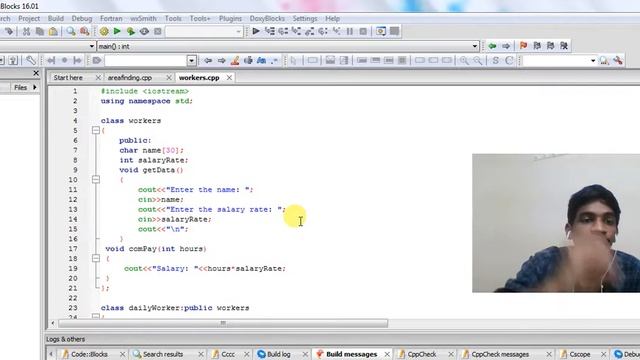Click the Step out debug icon

coord(309,31)
